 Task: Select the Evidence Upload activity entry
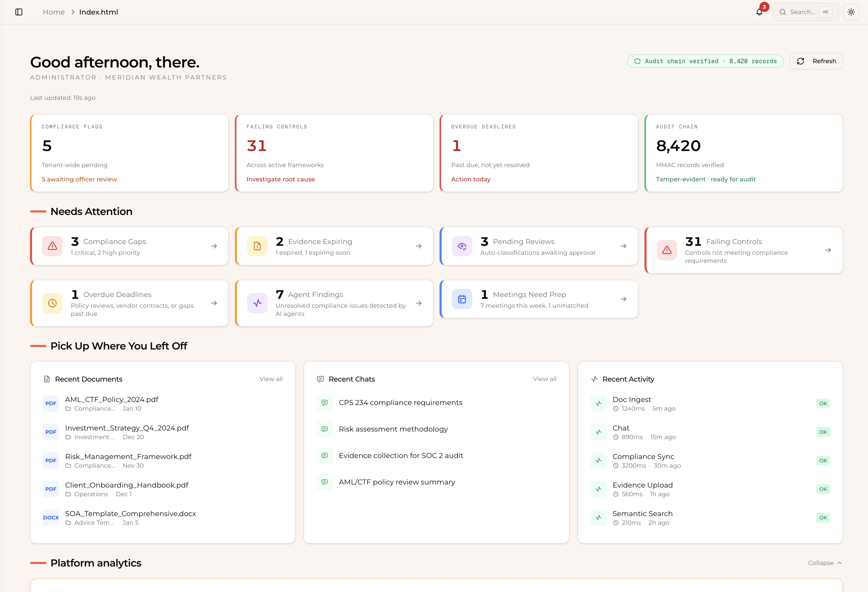tap(710, 489)
